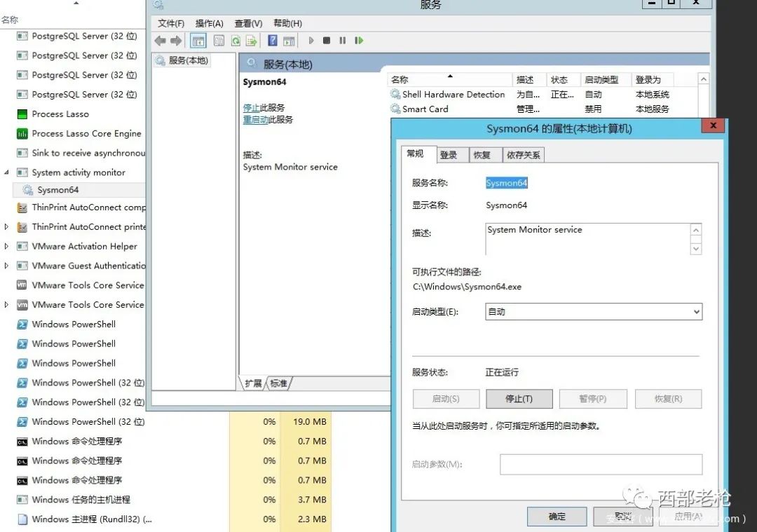Click the Pause service toolbar icon
Image resolution: width=757 pixels, height=532 pixels.
point(342,41)
